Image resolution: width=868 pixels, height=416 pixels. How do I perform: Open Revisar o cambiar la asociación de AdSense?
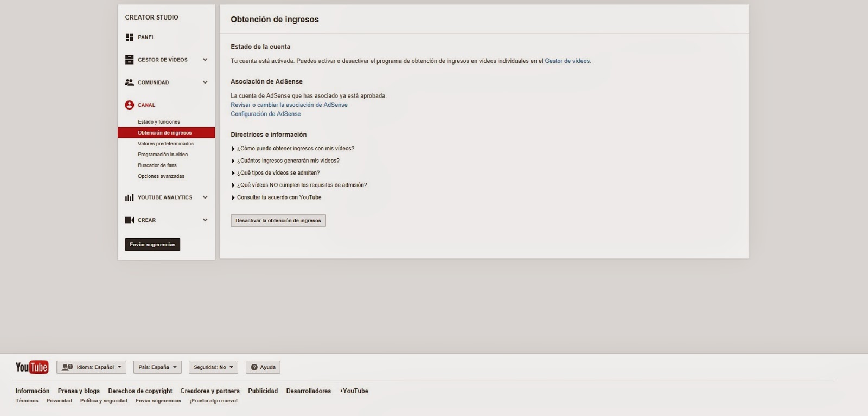coord(289,105)
